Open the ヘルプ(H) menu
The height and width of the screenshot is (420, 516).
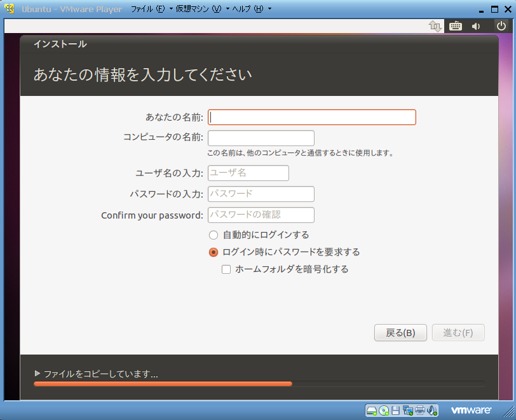(252, 9)
